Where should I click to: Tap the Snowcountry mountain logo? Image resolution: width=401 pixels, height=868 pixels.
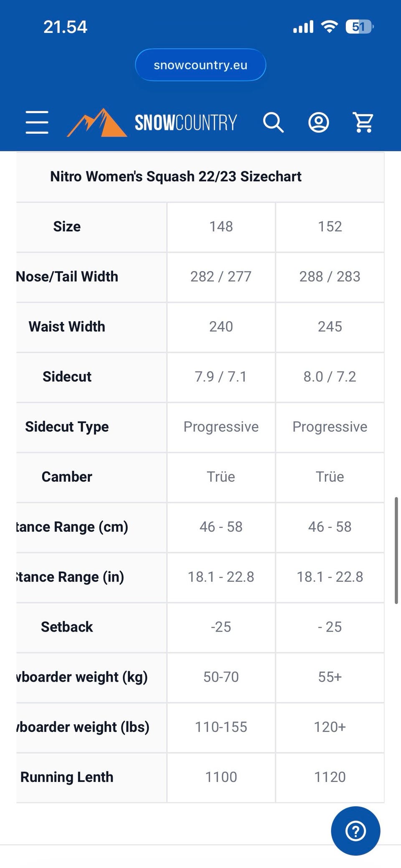click(x=97, y=123)
